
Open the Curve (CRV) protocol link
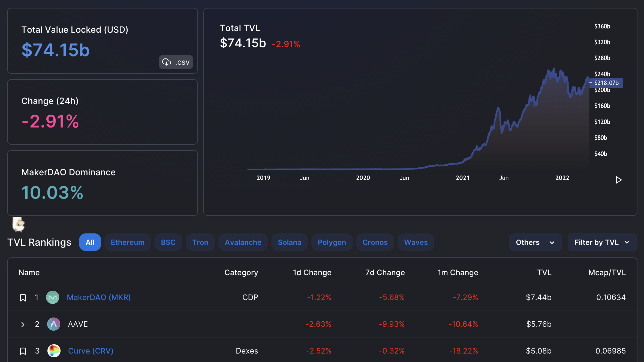click(91, 351)
